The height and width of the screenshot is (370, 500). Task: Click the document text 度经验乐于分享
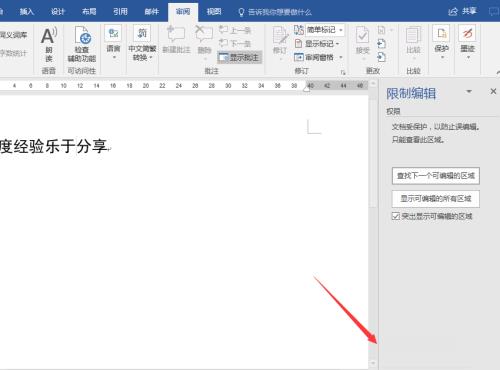(53, 147)
